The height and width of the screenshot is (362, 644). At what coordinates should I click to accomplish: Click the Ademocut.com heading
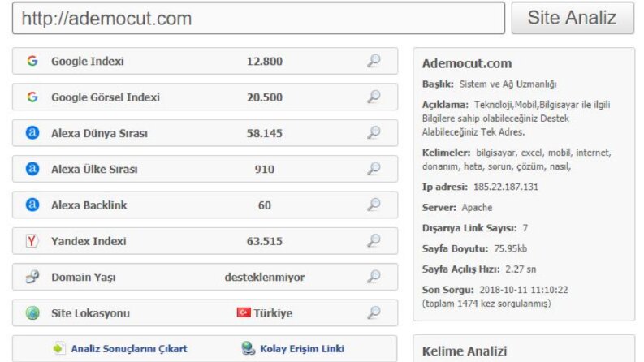467,63
